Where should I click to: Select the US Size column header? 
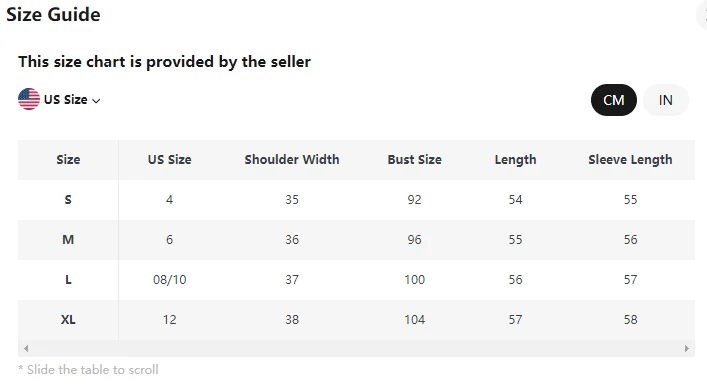tap(170, 160)
